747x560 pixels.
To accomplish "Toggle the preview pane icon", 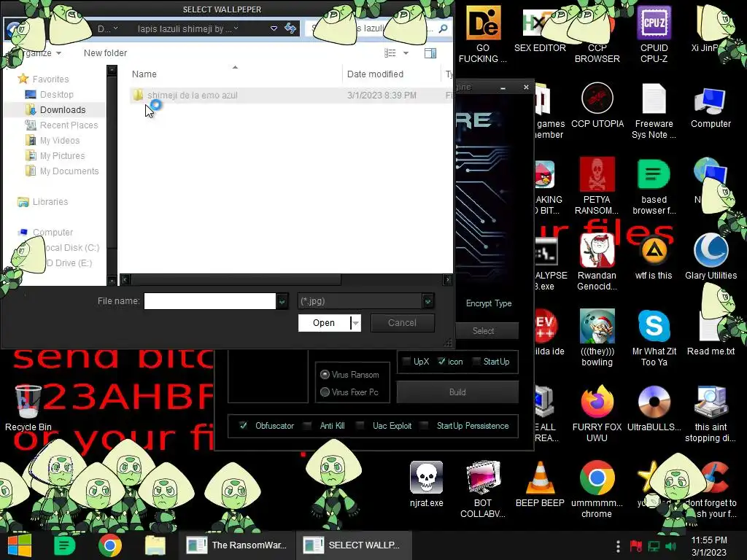I will coord(430,52).
